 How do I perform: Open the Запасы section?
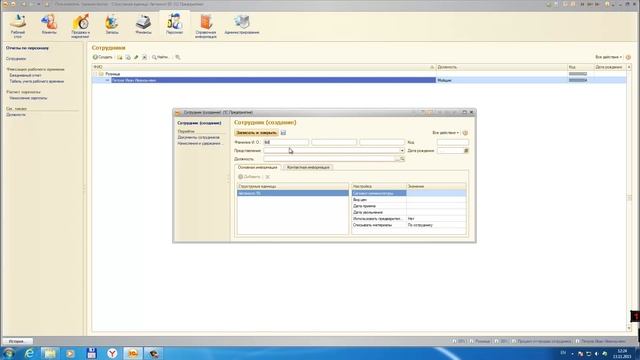pos(112,24)
